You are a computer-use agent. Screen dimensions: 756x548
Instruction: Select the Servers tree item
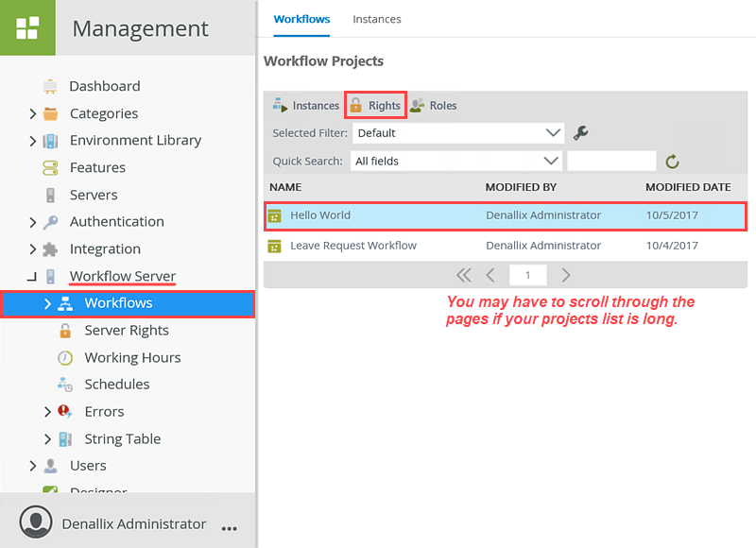pyautogui.click(x=94, y=196)
